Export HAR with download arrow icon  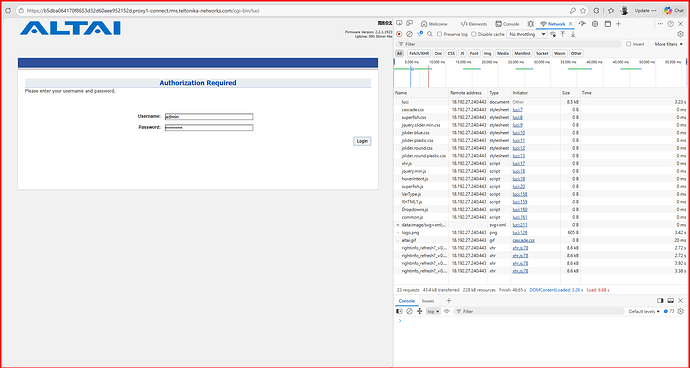click(x=573, y=34)
